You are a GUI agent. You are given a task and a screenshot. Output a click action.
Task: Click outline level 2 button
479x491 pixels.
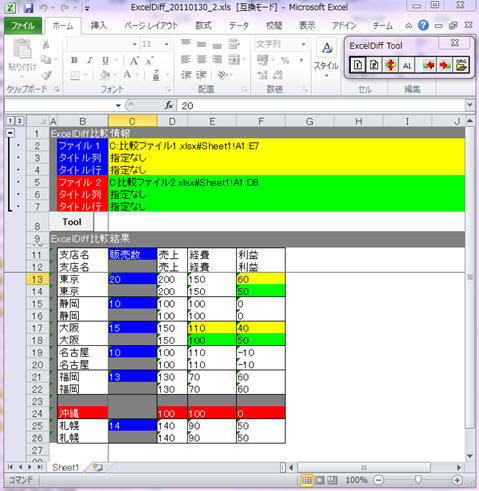point(20,121)
